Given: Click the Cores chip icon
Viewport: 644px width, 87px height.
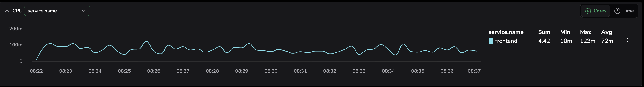Looking at the screenshot, I should (x=588, y=11).
